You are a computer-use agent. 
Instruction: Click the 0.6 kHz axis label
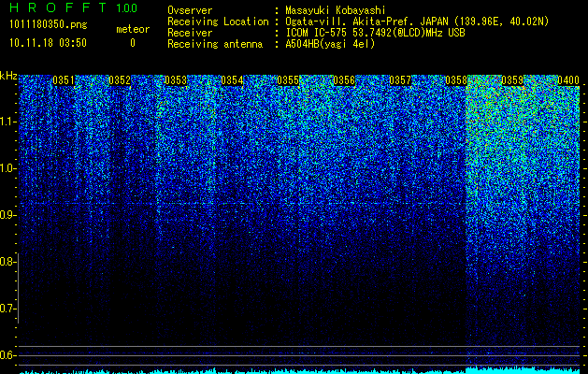pos(8,355)
